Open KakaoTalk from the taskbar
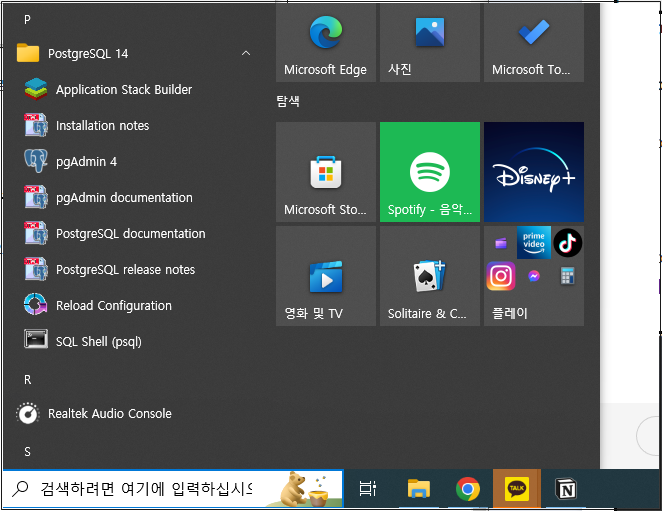Screen dimensions: 662x511 (517, 489)
